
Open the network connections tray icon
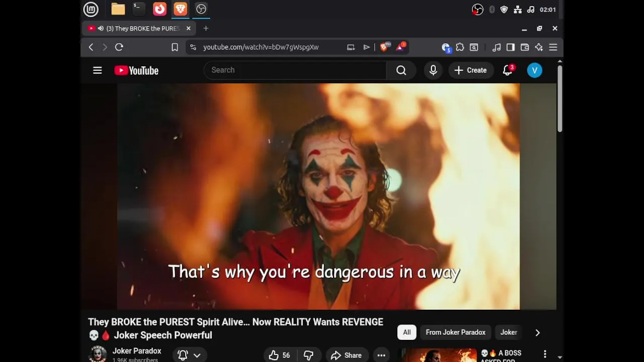click(518, 10)
